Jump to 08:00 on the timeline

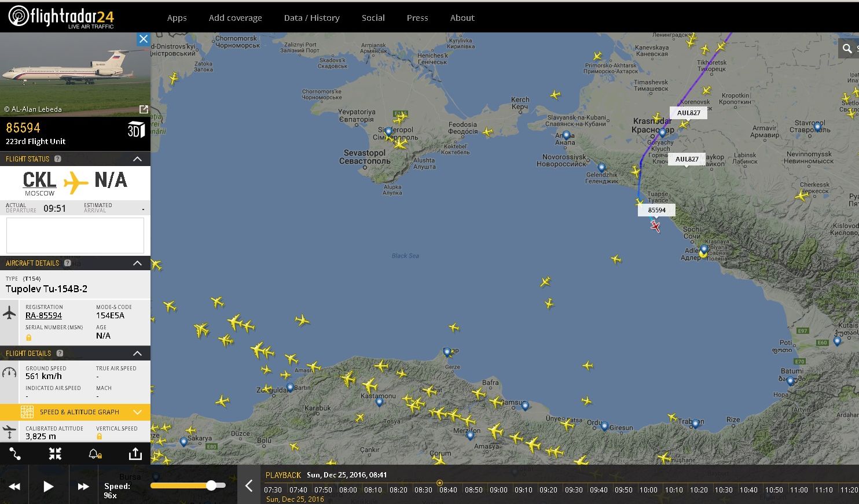pyautogui.click(x=348, y=490)
